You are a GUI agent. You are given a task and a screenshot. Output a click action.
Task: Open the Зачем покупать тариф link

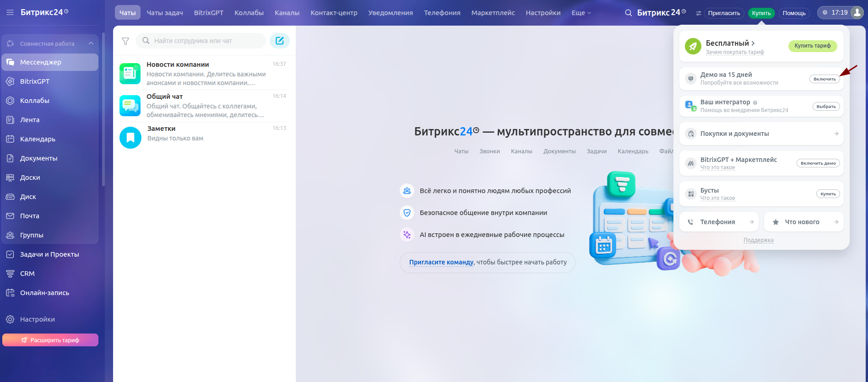pos(735,52)
